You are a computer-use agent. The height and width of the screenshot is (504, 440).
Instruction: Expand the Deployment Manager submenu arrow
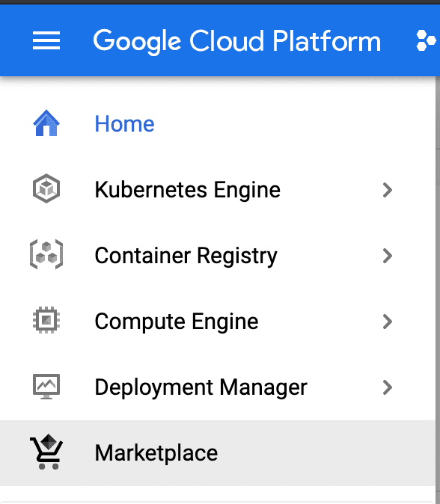[388, 387]
